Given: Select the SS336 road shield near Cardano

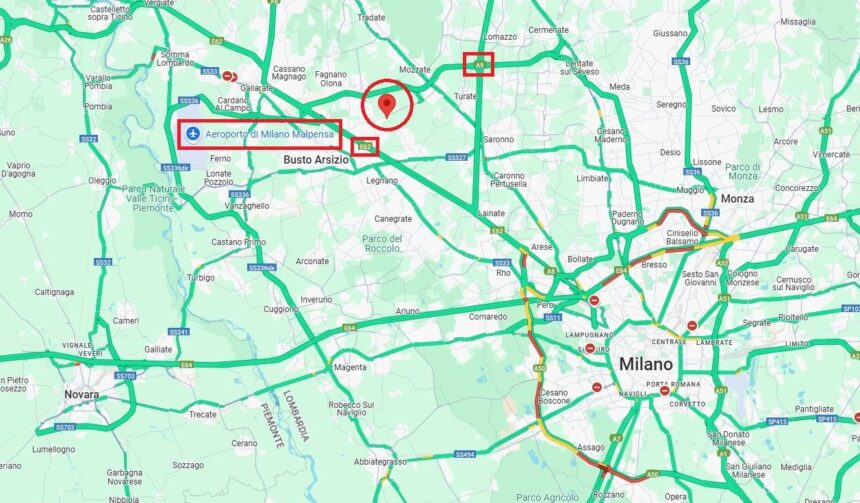Looking at the screenshot, I should click(189, 101).
